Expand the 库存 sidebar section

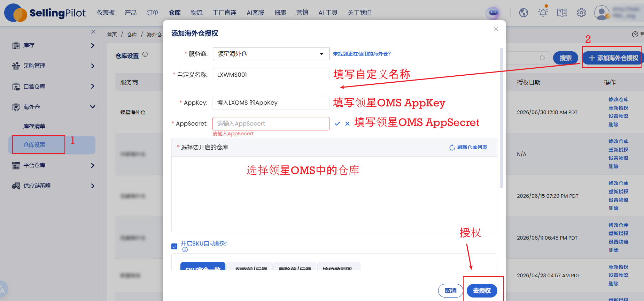point(93,46)
